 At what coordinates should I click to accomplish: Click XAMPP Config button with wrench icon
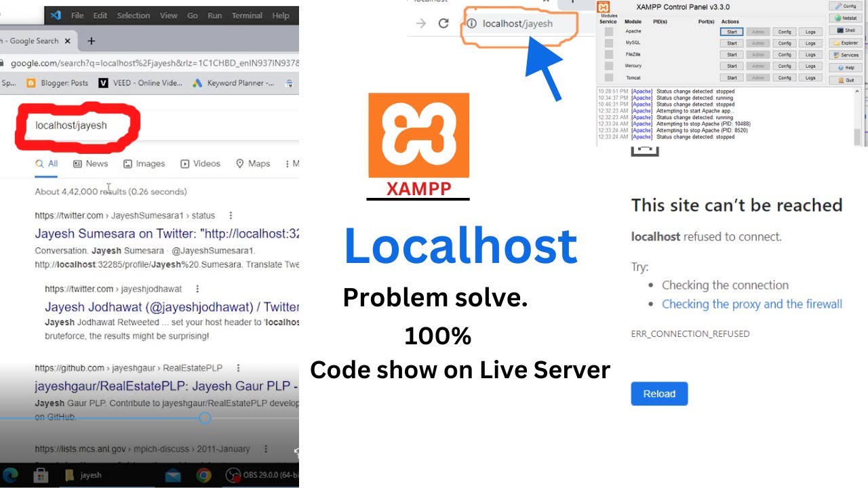coord(846,6)
